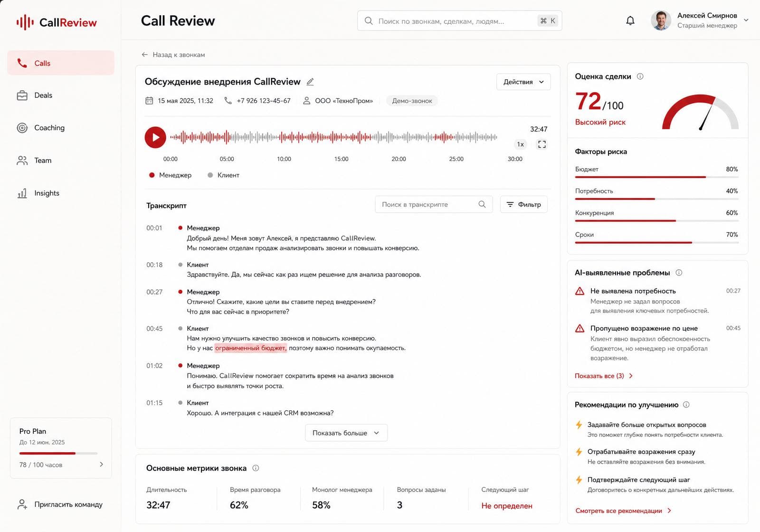Screen dimensions: 760x532
Task: Open Deals in the sidebar
Action: [61, 95]
